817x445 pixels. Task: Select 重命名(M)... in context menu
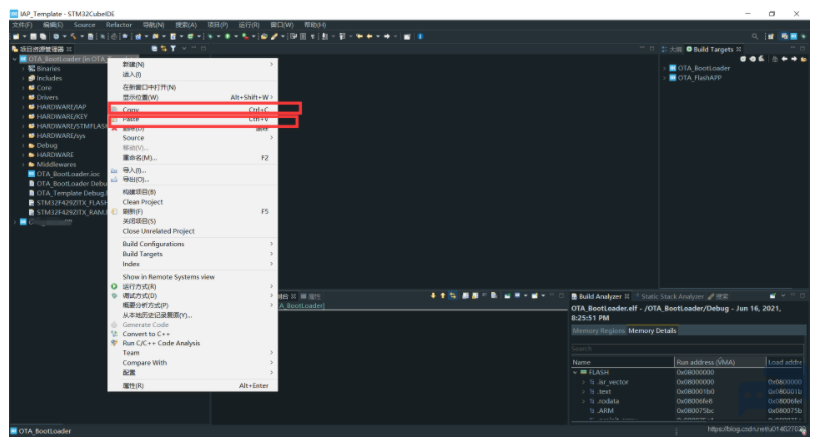point(193,157)
